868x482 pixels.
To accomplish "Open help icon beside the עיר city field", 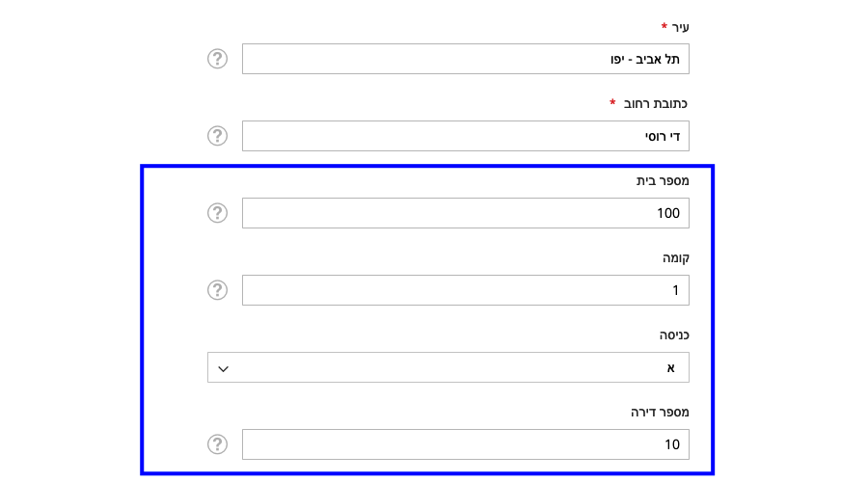I will (x=217, y=59).
